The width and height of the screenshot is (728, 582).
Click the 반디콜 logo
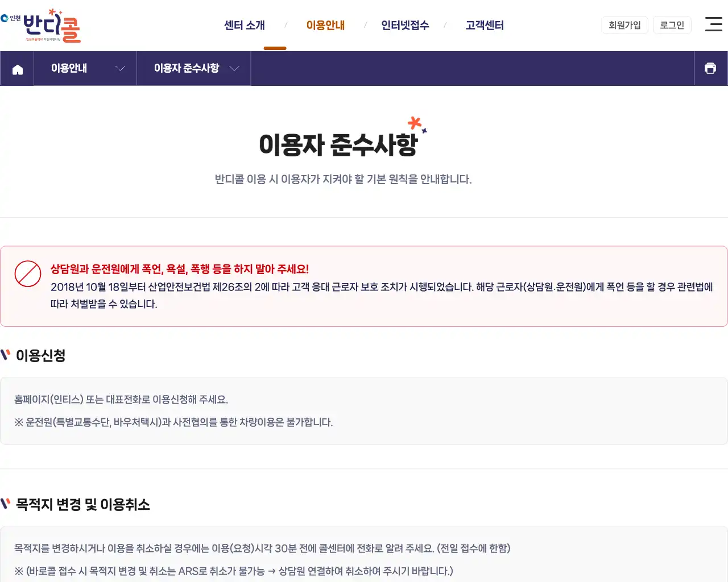[41, 26]
